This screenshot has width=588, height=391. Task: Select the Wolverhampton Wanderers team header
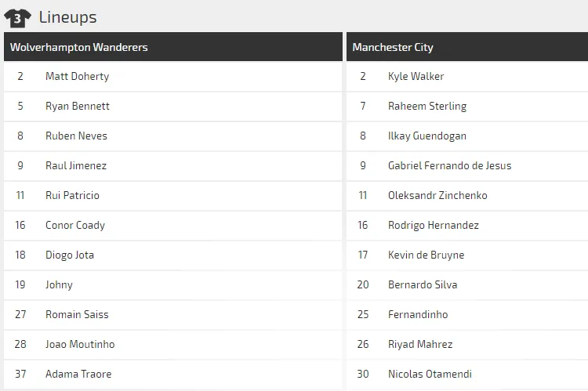(79, 47)
